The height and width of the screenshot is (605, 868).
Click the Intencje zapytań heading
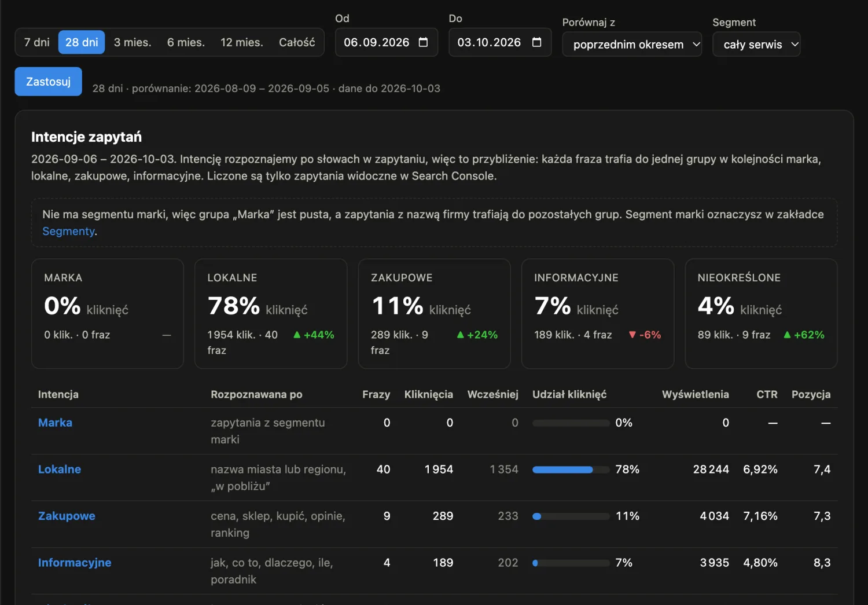pos(86,137)
